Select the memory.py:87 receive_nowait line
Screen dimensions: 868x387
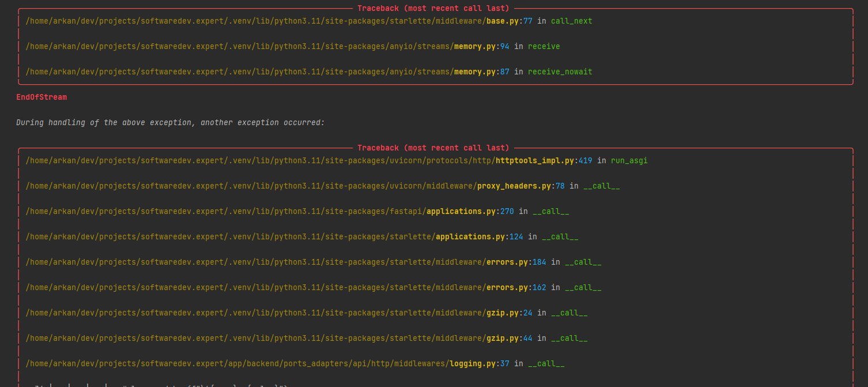[309, 72]
